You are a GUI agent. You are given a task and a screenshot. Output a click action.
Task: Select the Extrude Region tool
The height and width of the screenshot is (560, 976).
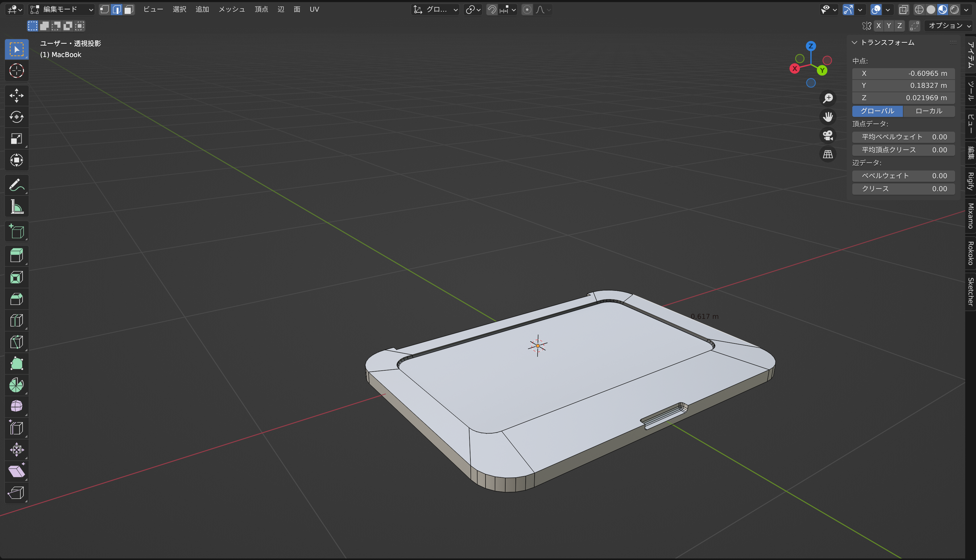(x=17, y=256)
